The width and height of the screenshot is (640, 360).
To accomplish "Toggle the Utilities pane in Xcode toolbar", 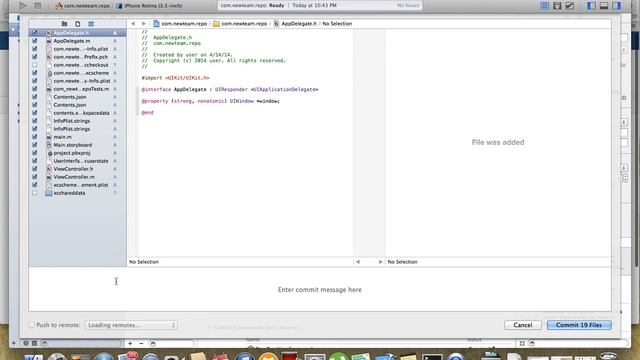I will coord(617,5).
